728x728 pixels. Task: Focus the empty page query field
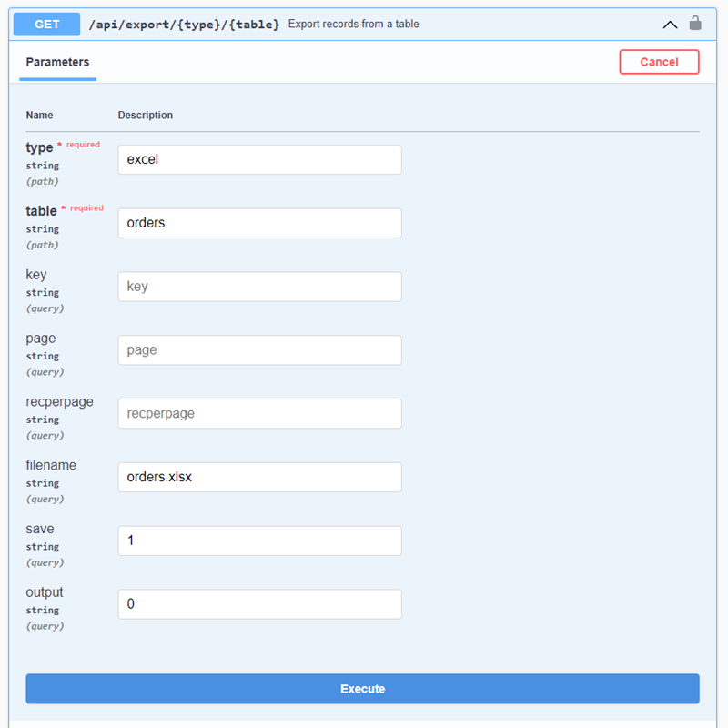(x=259, y=350)
